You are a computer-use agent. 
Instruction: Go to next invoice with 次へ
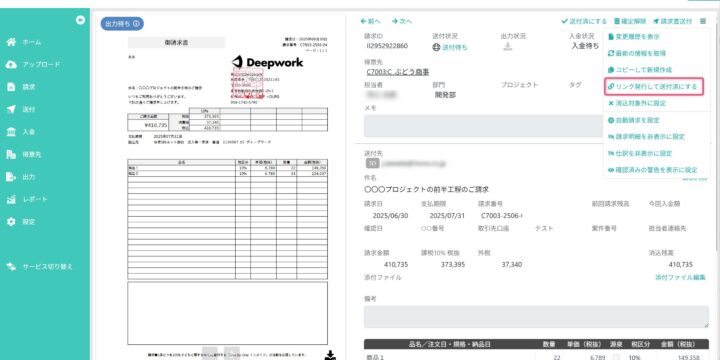(402, 21)
